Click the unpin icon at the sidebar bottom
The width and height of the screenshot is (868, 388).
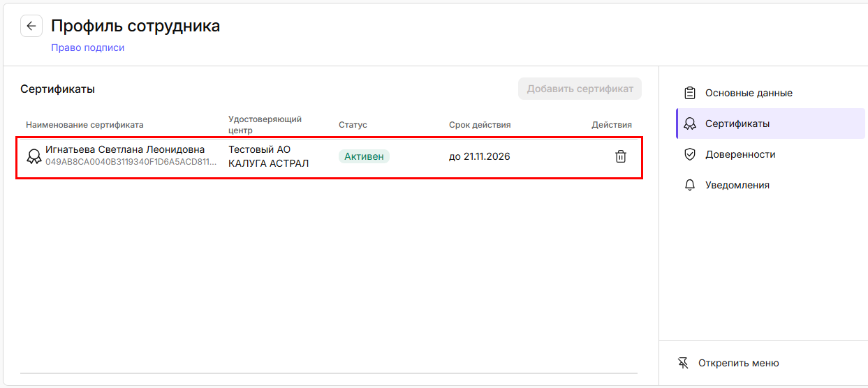click(683, 363)
